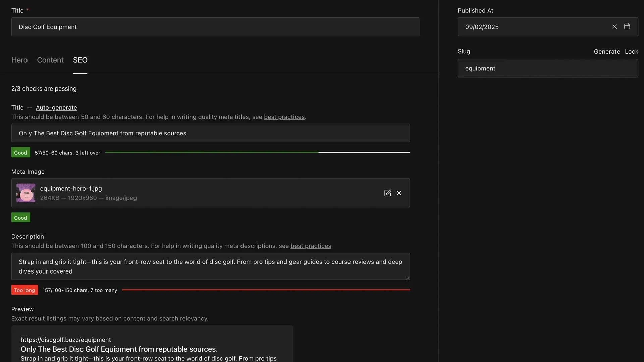The image size is (644, 362).
Task: Remove the equipment-hero-1.jpg meta image
Action: [x=399, y=193]
